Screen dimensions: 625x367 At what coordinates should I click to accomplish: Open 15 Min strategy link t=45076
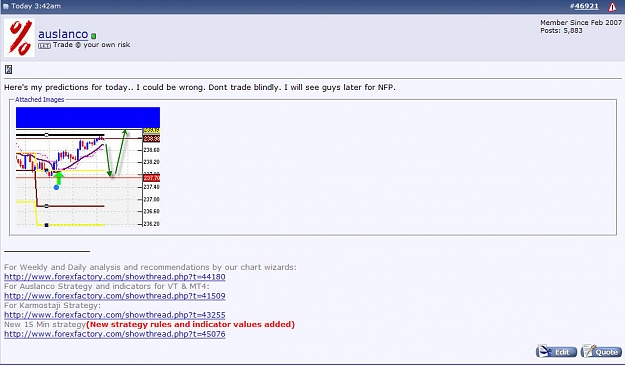pos(115,334)
